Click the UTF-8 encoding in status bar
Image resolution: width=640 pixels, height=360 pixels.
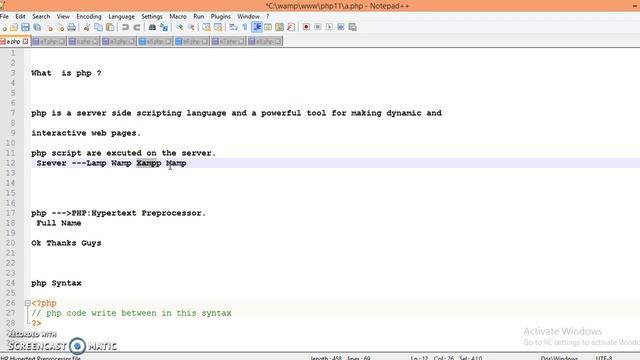pyautogui.click(x=604, y=358)
